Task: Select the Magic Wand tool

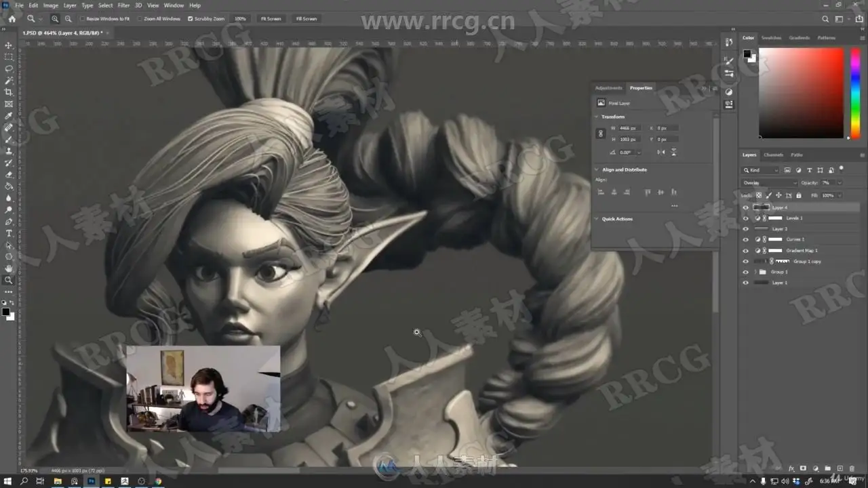Action: click(x=9, y=81)
